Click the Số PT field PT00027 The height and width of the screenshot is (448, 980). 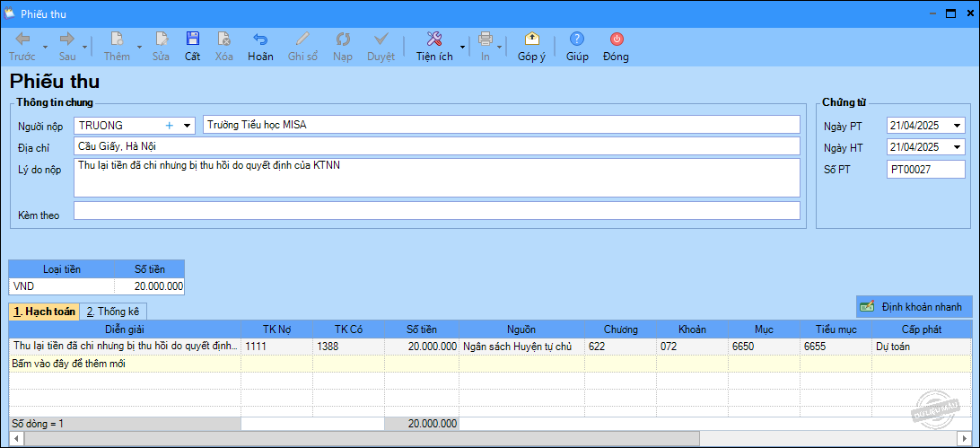tap(925, 169)
